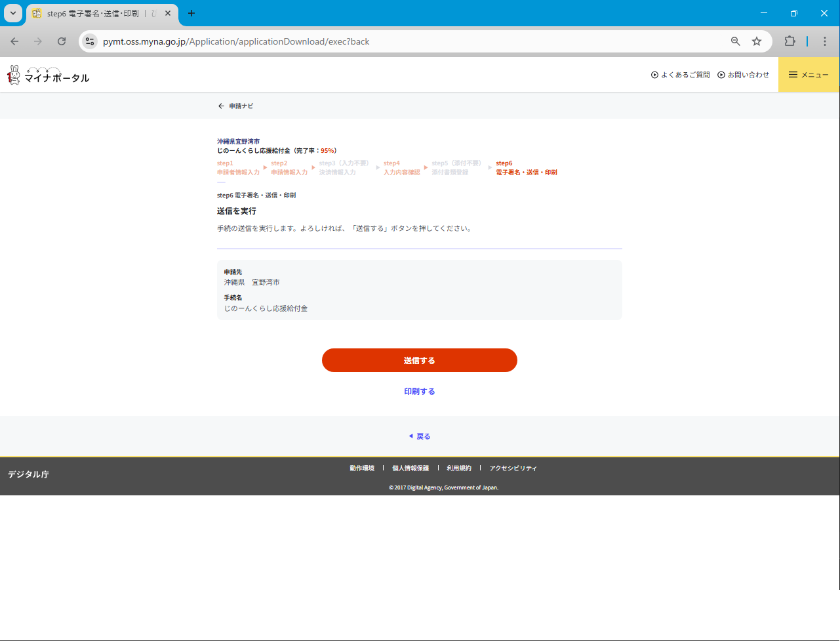
Task: Open the browser extensions puzzle icon
Action: point(790,41)
